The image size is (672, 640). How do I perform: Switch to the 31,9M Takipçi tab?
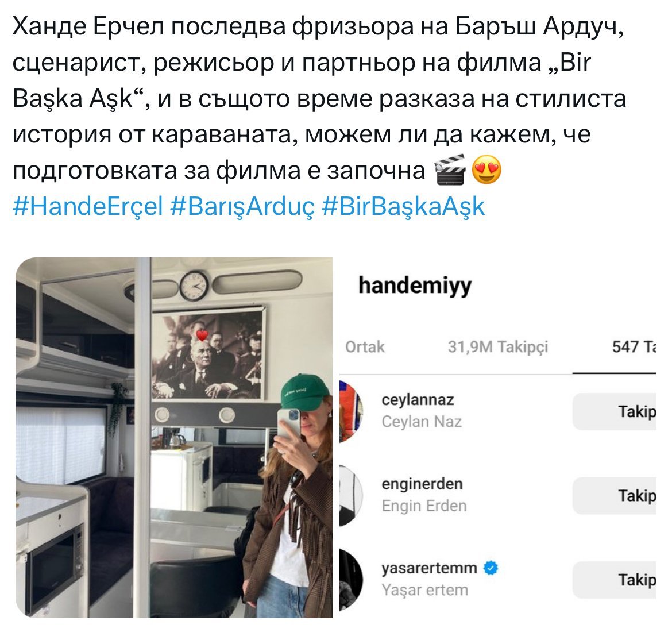point(498,347)
